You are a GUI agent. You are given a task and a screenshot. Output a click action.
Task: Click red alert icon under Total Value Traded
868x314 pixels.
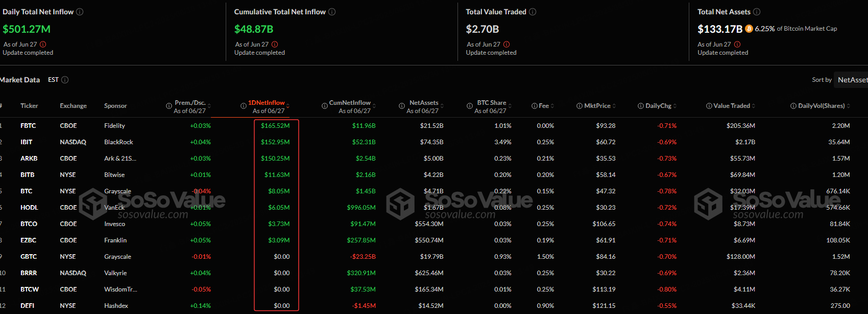507,44
